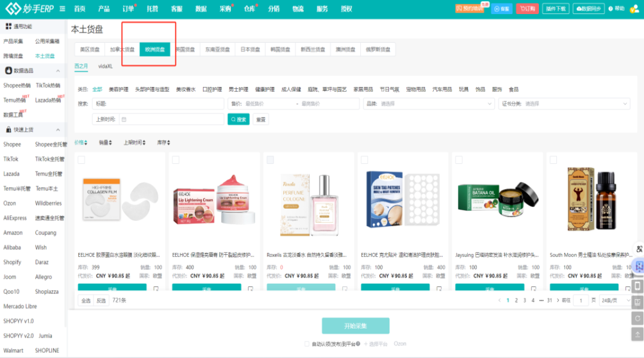Click the 通用功能 grid icon
The height and width of the screenshot is (358, 644).
point(8,26)
